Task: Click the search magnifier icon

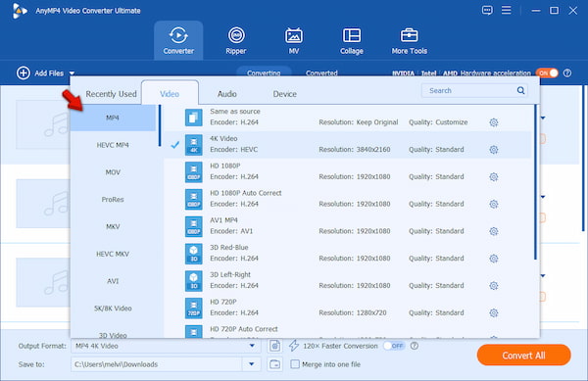Action: (x=520, y=90)
